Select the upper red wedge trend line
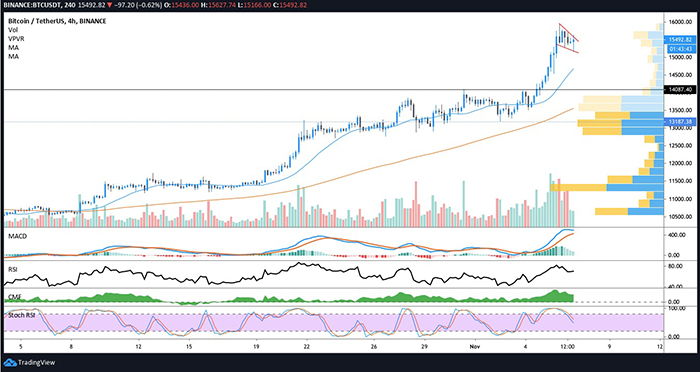The image size is (700, 372). [569, 32]
